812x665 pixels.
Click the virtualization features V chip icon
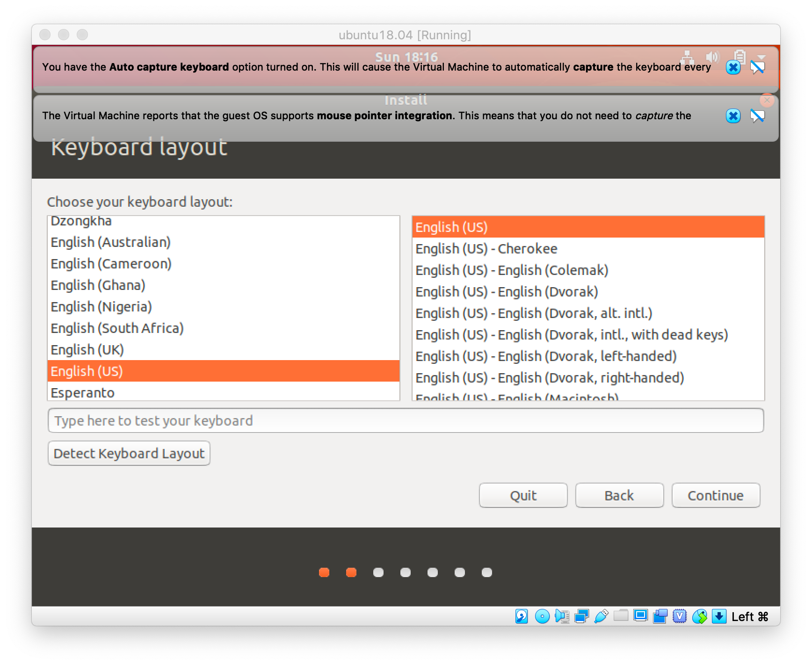(680, 616)
